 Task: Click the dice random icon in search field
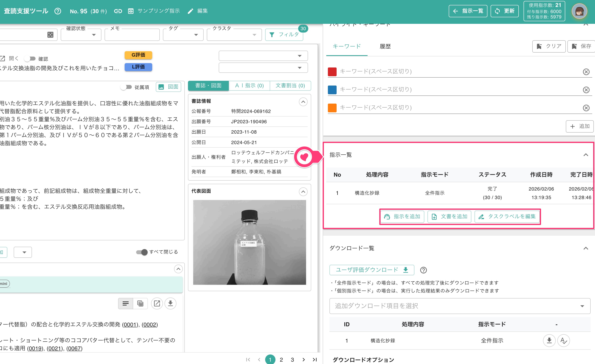[x=50, y=35]
